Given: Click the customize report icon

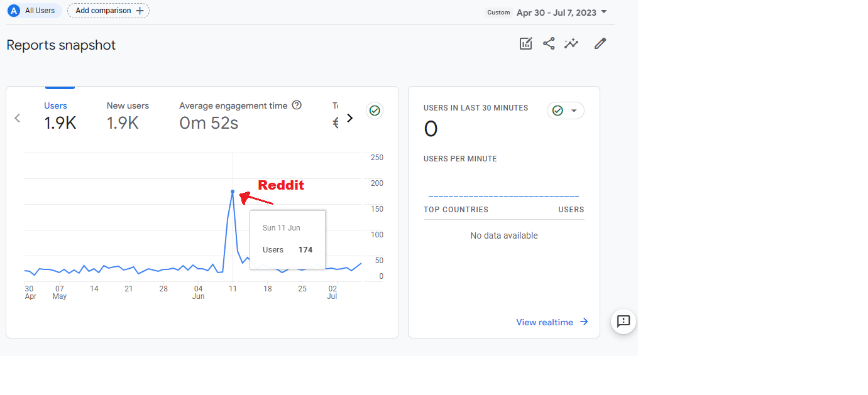Looking at the screenshot, I should click(x=526, y=43).
